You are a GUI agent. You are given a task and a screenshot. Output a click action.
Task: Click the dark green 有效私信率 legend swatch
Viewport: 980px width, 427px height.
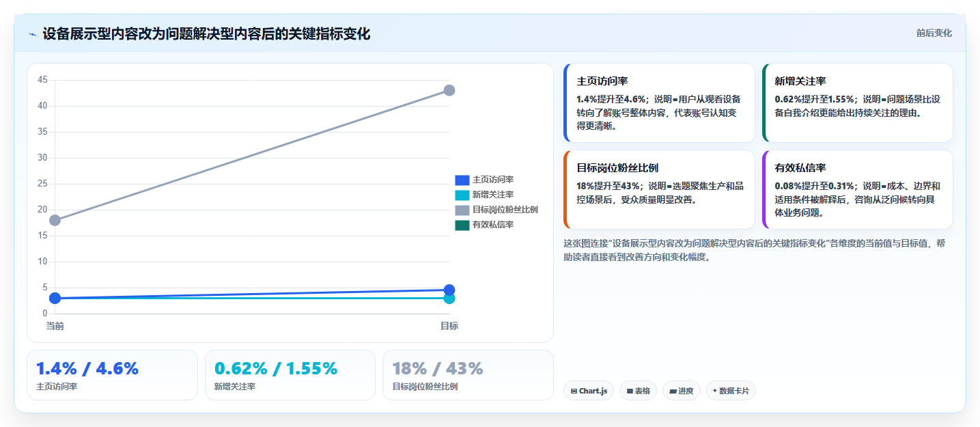tap(462, 225)
